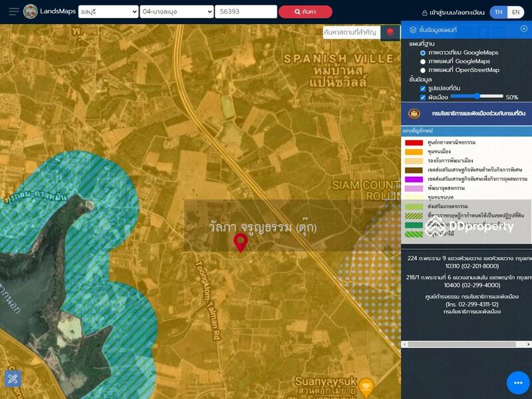Switch language to TH
This screenshot has height=399, width=532.
coord(498,12)
